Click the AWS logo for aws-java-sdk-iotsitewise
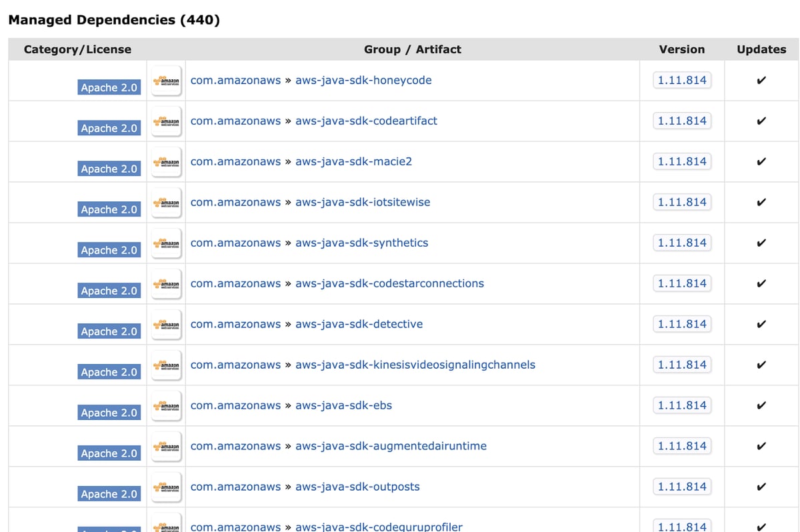Image resolution: width=800 pixels, height=532 pixels. pyautogui.click(x=166, y=202)
